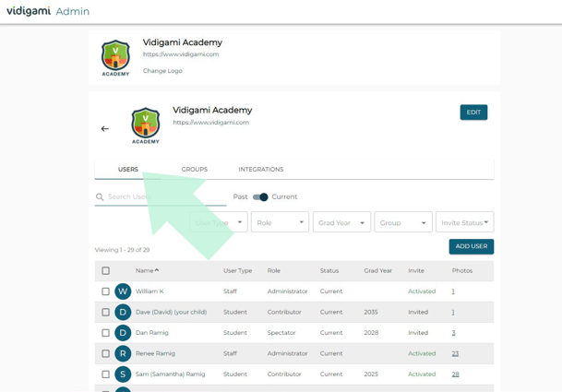Screen dimensions: 562x392
Task: Click grad year 2035 cell
Action: coord(371,312)
